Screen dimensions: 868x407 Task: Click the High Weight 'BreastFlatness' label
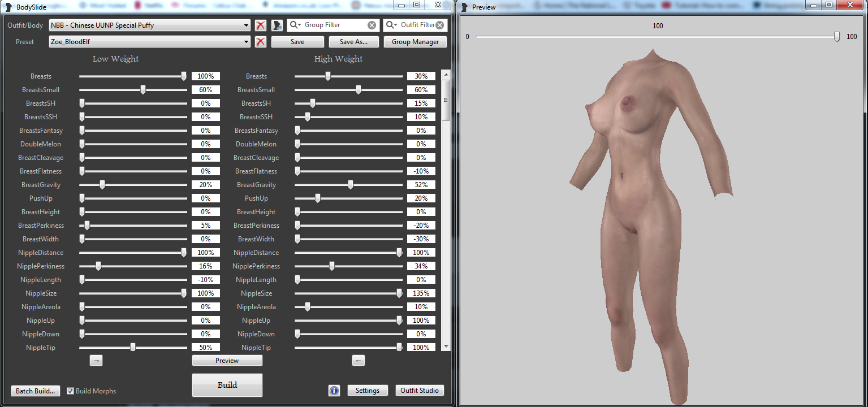256,171
